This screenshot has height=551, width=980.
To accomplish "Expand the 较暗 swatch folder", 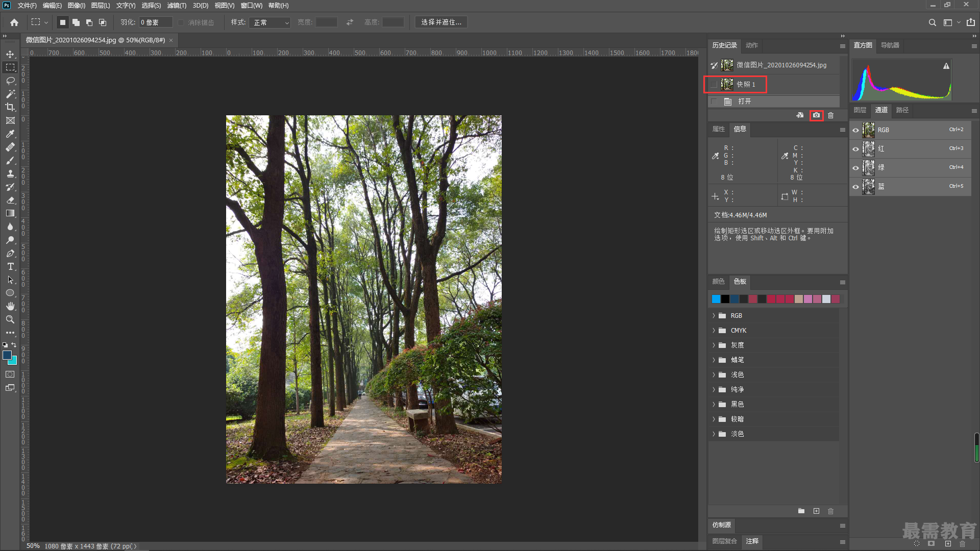I will (714, 419).
